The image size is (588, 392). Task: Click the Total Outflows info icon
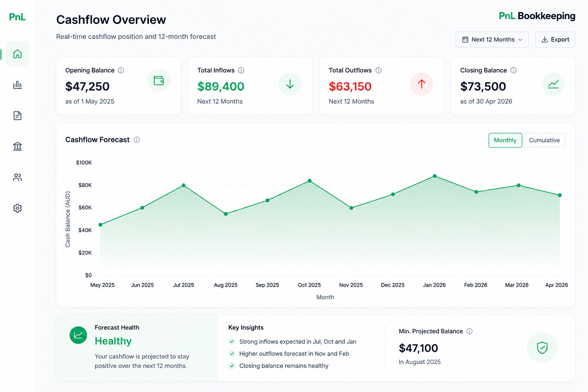[x=379, y=70]
